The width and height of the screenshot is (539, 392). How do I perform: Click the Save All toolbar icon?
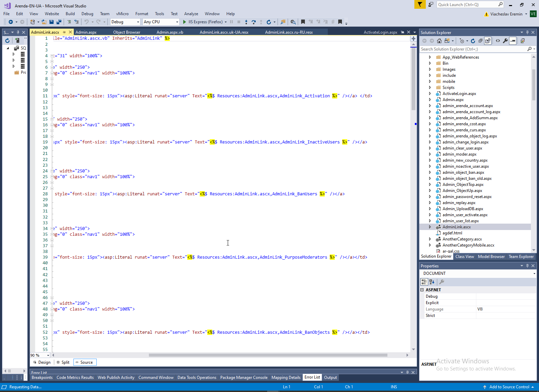coord(59,22)
